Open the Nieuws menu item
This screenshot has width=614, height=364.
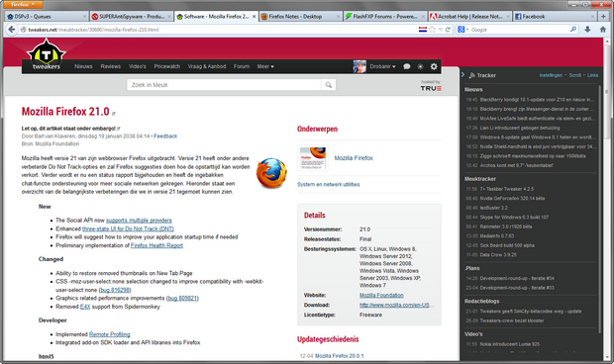pos(83,66)
